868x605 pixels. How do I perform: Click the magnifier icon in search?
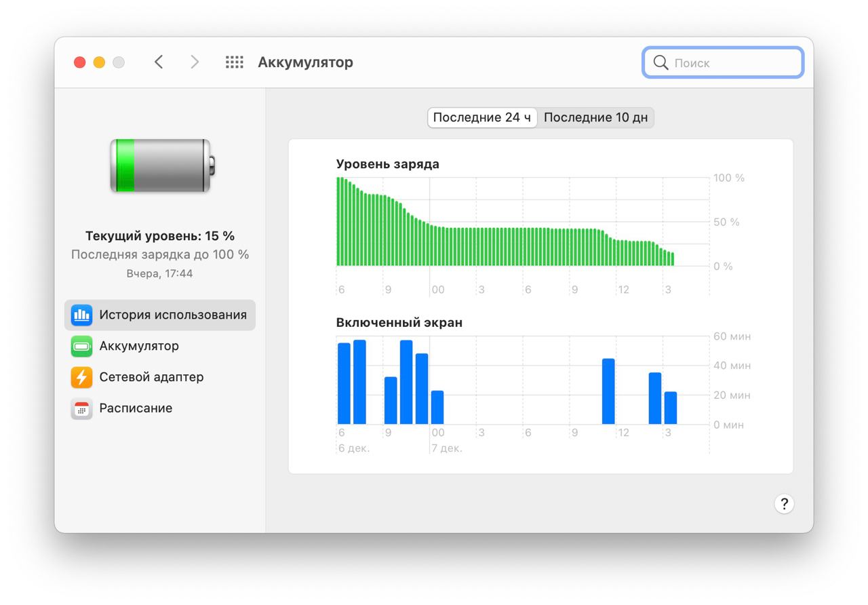click(660, 62)
